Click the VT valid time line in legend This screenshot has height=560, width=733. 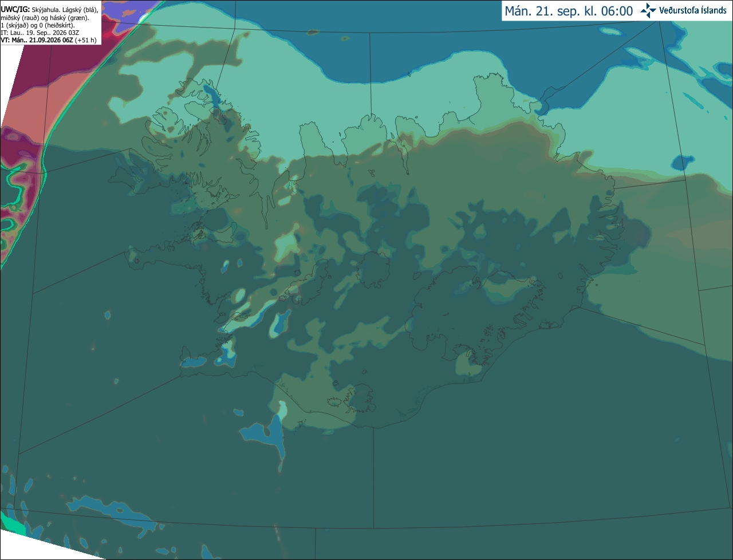(49, 40)
